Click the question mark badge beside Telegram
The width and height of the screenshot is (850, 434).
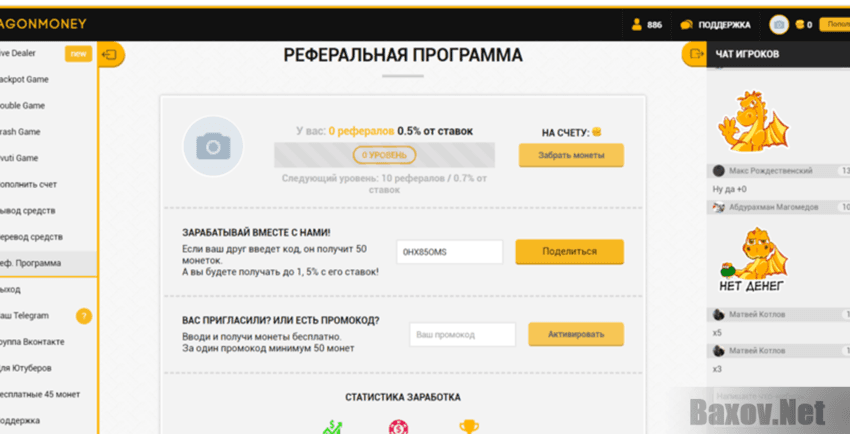[84, 316]
